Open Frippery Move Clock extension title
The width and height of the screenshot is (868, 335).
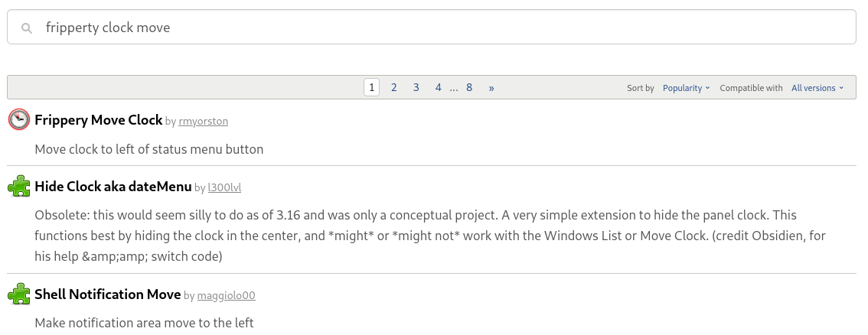pos(98,120)
